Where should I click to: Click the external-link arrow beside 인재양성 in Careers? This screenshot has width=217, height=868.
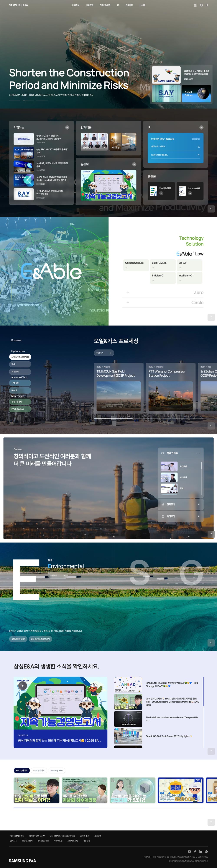(199, 504)
